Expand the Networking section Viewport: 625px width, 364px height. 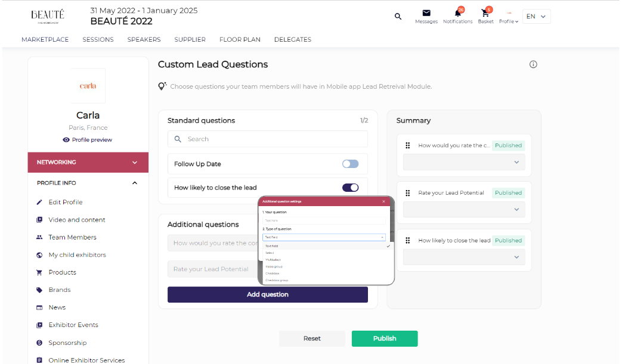tap(135, 162)
